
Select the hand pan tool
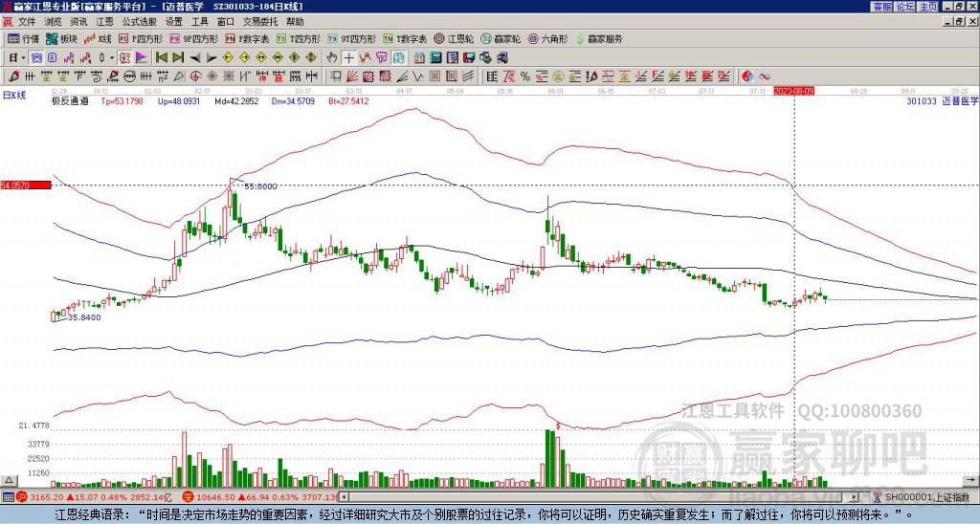pos(331,57)
